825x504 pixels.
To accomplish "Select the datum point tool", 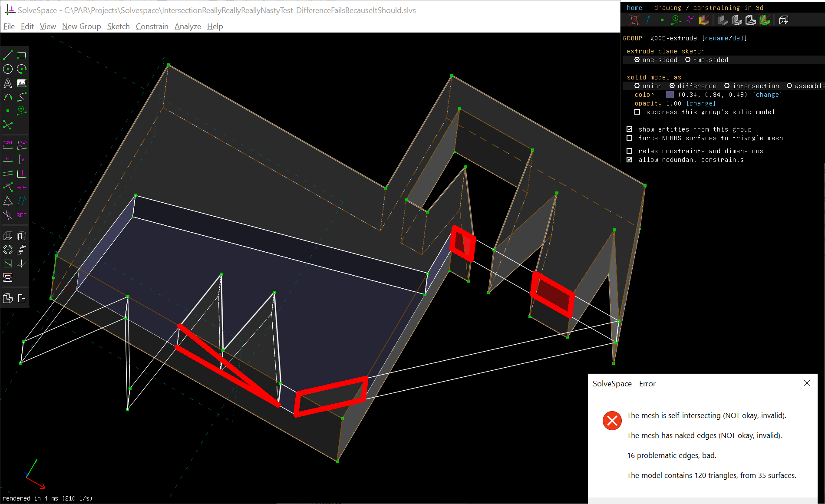I will coord(8,111).
